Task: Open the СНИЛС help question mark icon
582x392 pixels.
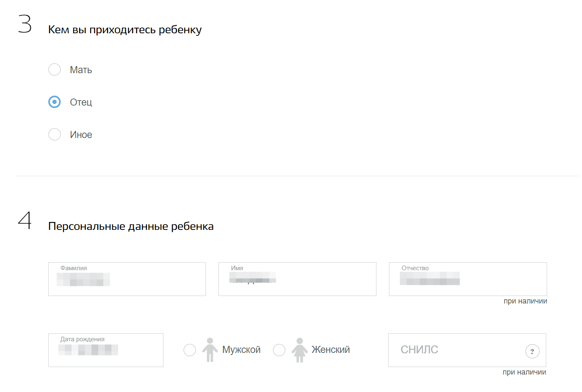Action: [532, 351]
